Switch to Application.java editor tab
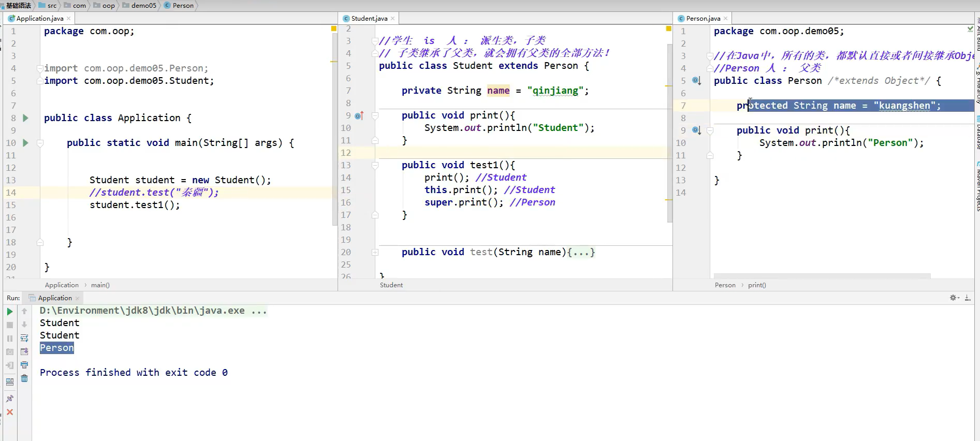 click(x=39, y=19)
